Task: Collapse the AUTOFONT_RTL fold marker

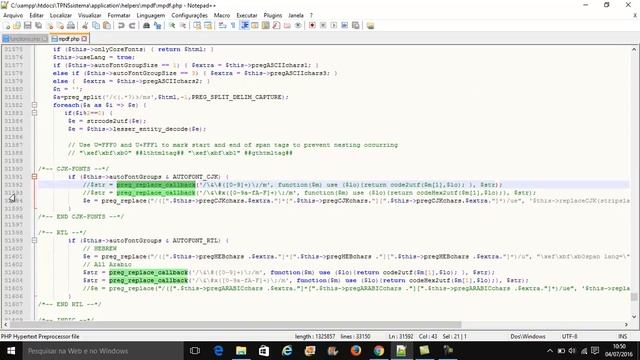Action: (x=34, y=241)
